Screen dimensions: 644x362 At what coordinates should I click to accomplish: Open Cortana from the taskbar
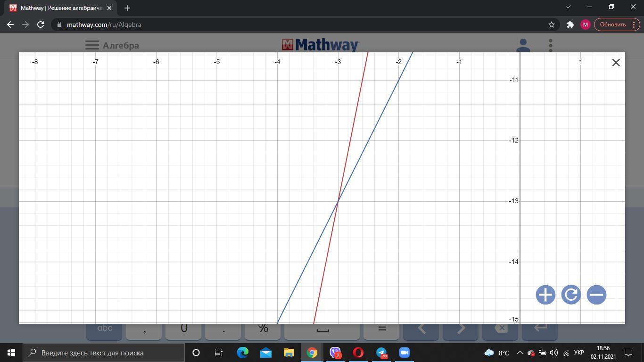pyautogui.click(x=196, y=353)
